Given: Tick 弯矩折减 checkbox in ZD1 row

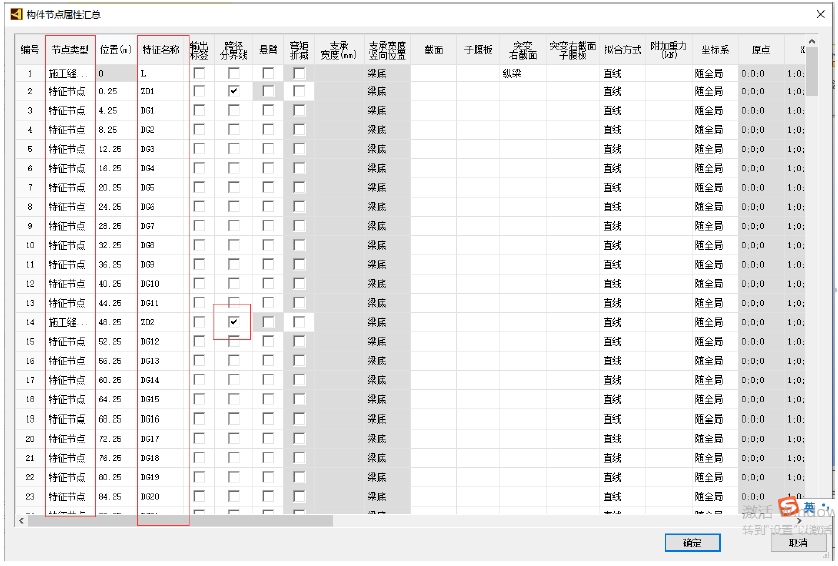Looking at the screenshot, I should 299,91.
